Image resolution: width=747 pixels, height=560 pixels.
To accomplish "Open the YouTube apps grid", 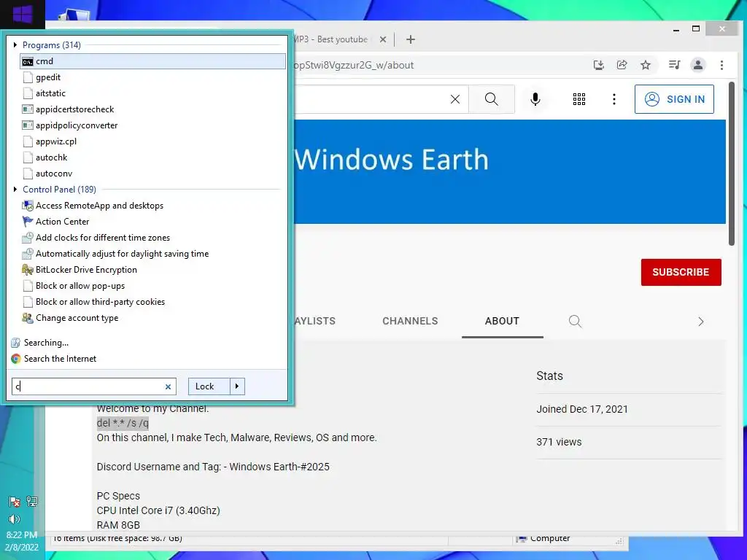I will coord(578,99).
